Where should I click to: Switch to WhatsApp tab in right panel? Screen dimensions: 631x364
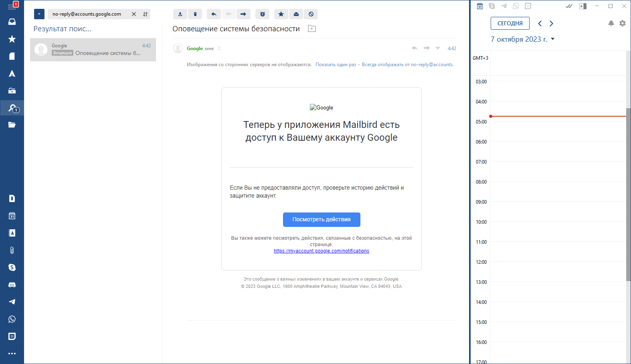click(x=516, y=6)
